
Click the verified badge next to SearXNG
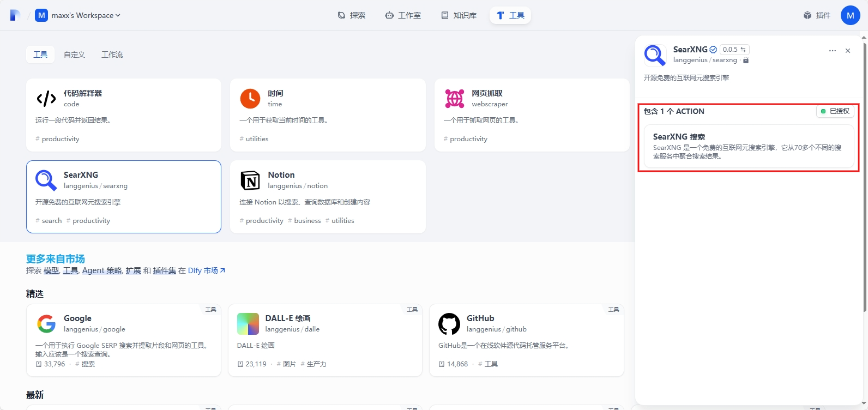[713, 50]
